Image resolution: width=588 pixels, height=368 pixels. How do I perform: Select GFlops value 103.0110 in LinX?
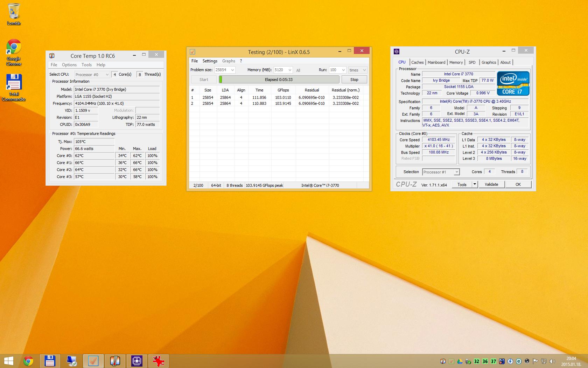click(x=283, y=97)
